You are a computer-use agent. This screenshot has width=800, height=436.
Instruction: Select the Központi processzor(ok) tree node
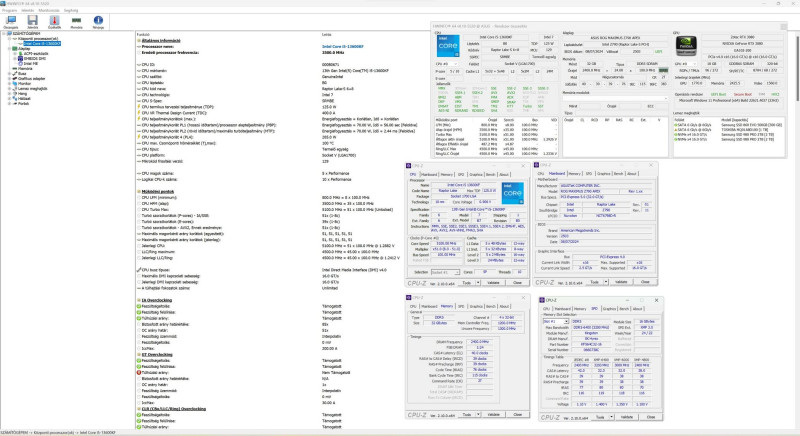(x=38, y=39)
